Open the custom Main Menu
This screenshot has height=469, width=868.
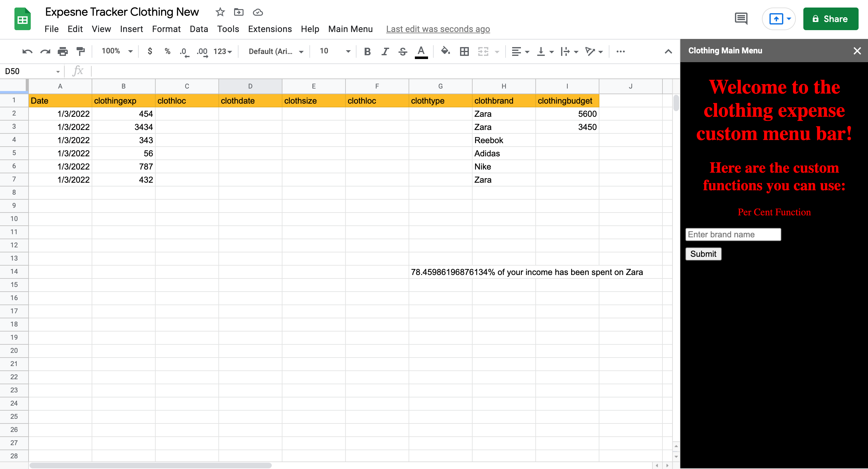350,29
